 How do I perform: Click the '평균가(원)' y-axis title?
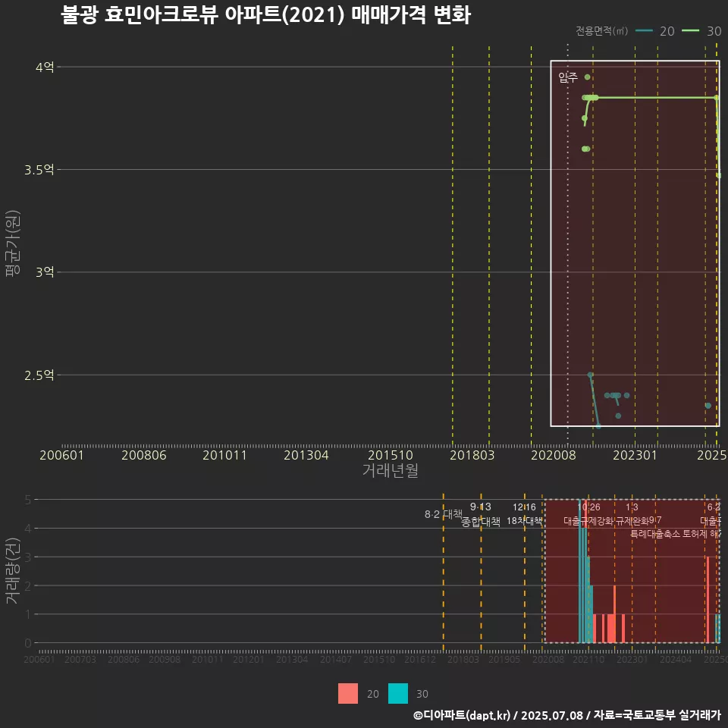(x=13, y=243)
